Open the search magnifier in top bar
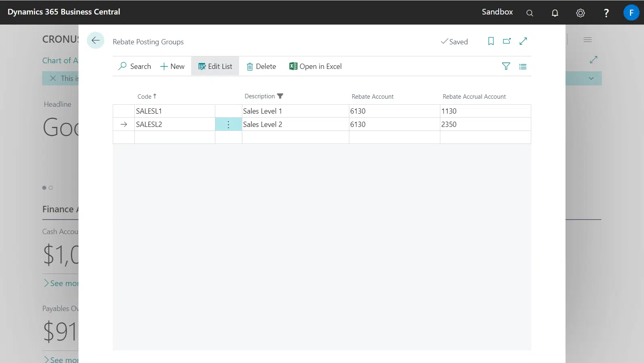 [530, 13]
